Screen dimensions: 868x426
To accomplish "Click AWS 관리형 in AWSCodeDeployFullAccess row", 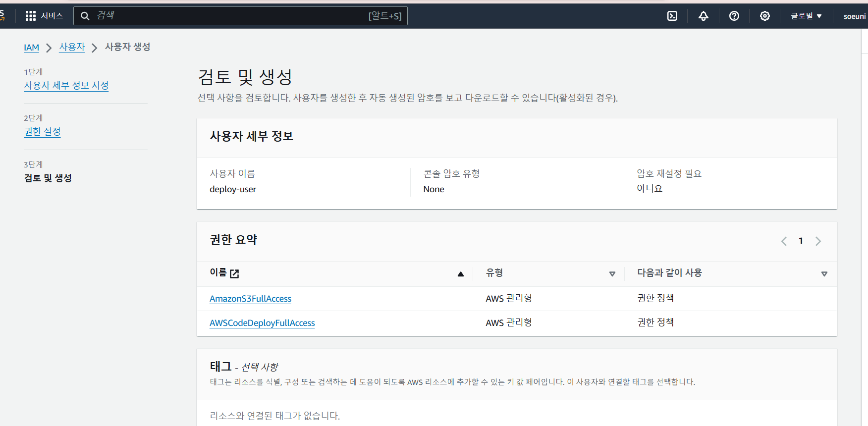I will click(x=509, y=322).
